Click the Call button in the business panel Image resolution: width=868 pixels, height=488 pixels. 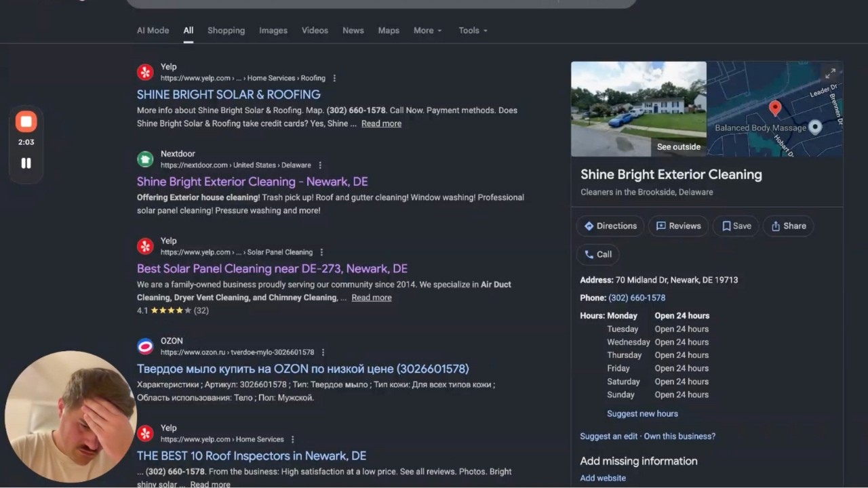(597, 254)
